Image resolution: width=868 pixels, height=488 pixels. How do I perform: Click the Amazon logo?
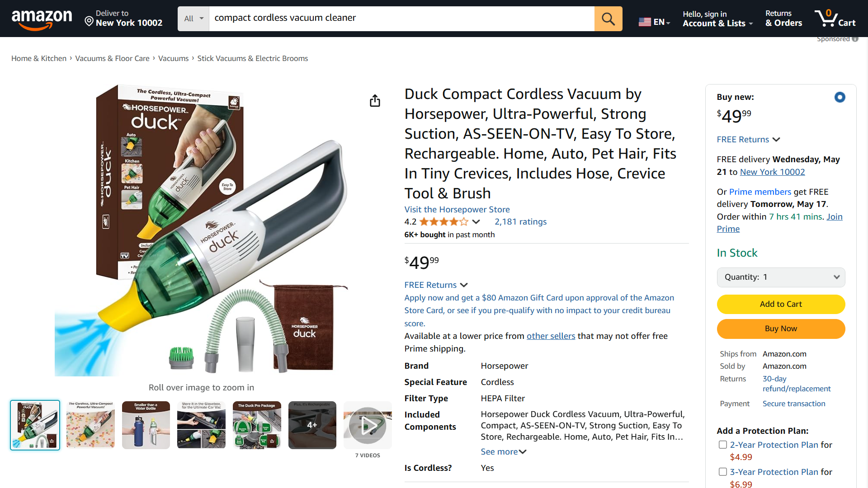coord(42,19)
